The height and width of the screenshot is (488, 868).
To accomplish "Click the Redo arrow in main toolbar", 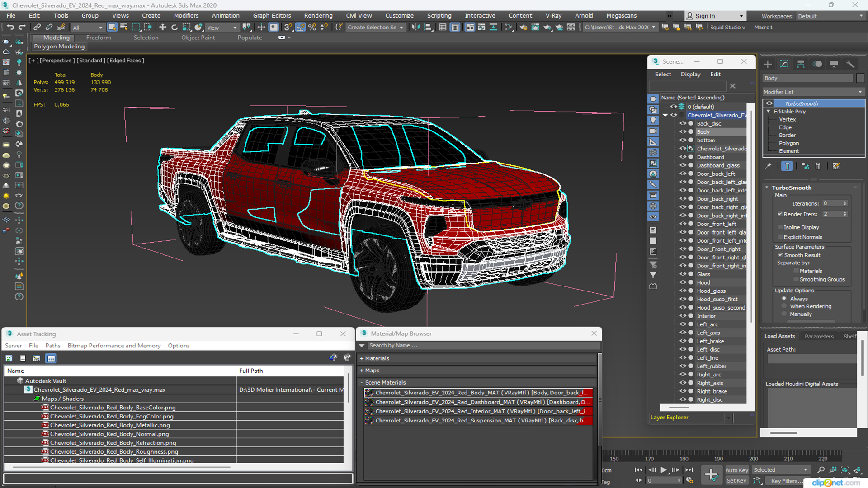I will point(21,27).
